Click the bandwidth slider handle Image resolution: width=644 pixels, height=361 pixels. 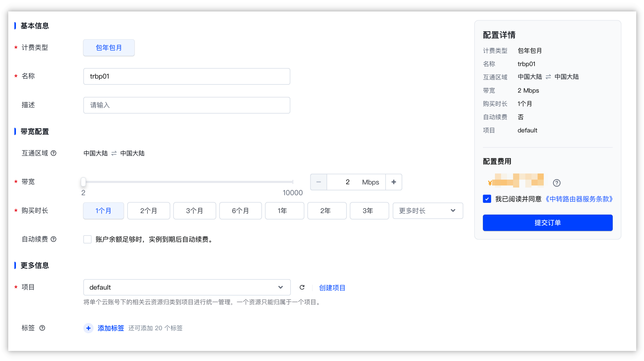coord(83,182)
